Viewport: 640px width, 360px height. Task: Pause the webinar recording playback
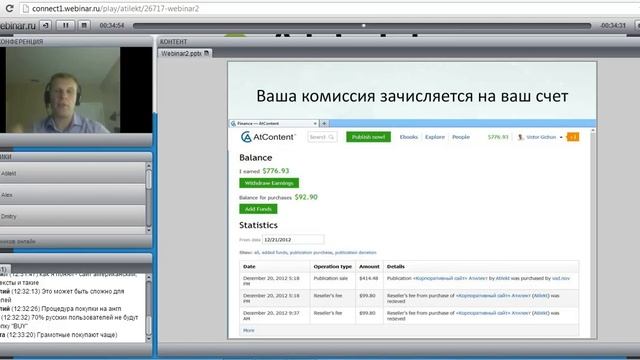click(65, 25)
